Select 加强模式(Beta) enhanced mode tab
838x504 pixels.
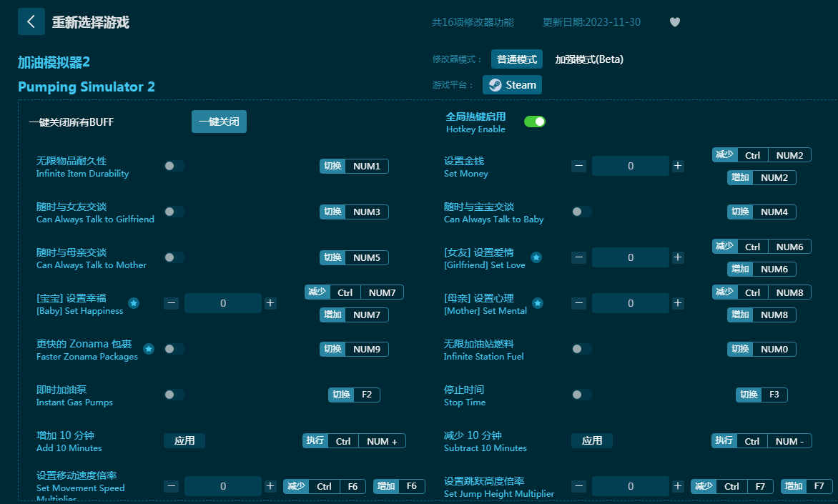589,59
